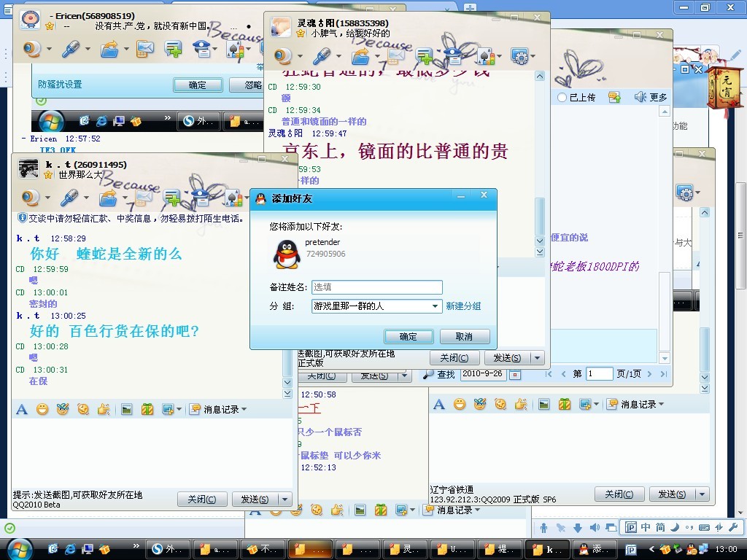Send gift in QQ2009 SP6 chat window
Viewport: 747px width, 560px height.
point(565,404)
